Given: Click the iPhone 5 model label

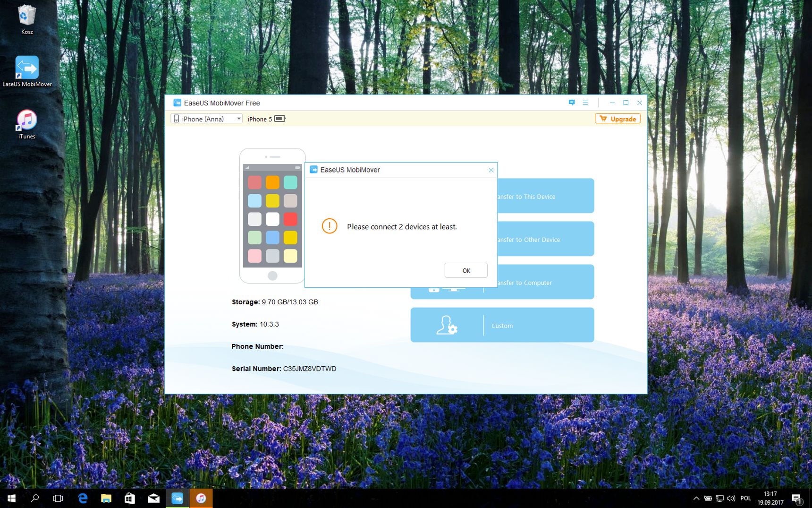Looking at the screenshot, I should pos(260,119).
